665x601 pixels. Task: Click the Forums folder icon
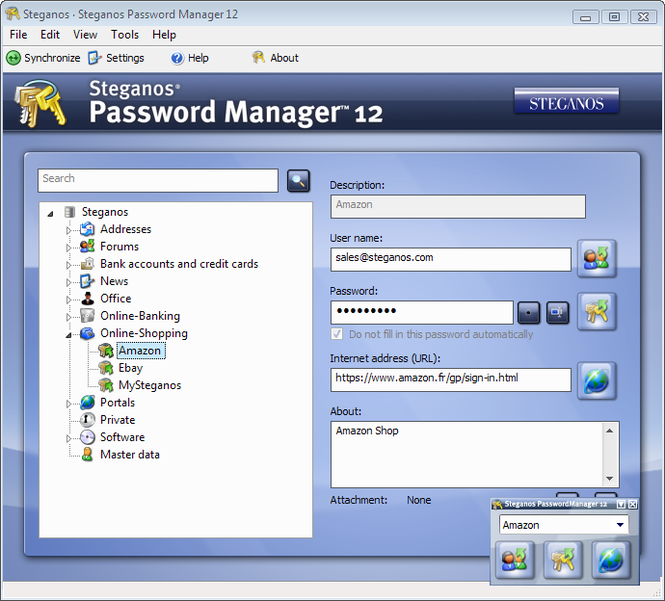[87, 246]
